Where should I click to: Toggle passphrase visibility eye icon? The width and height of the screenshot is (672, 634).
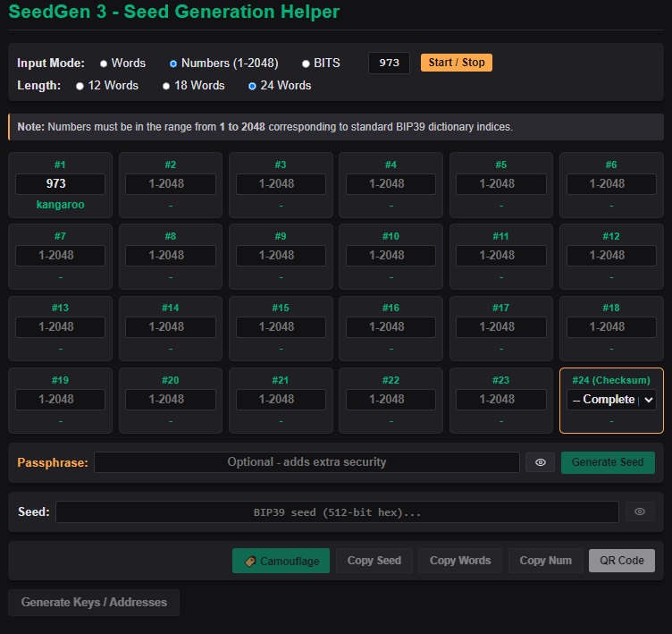tap(540, 462)
